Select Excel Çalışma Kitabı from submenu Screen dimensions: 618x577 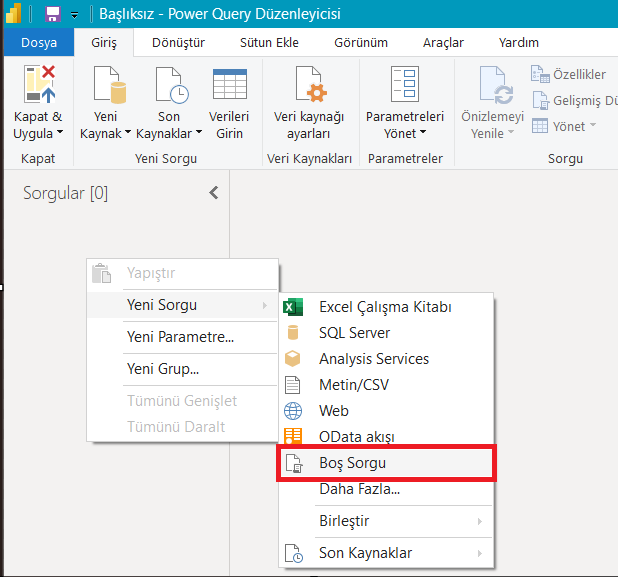[x=385, y=307]
